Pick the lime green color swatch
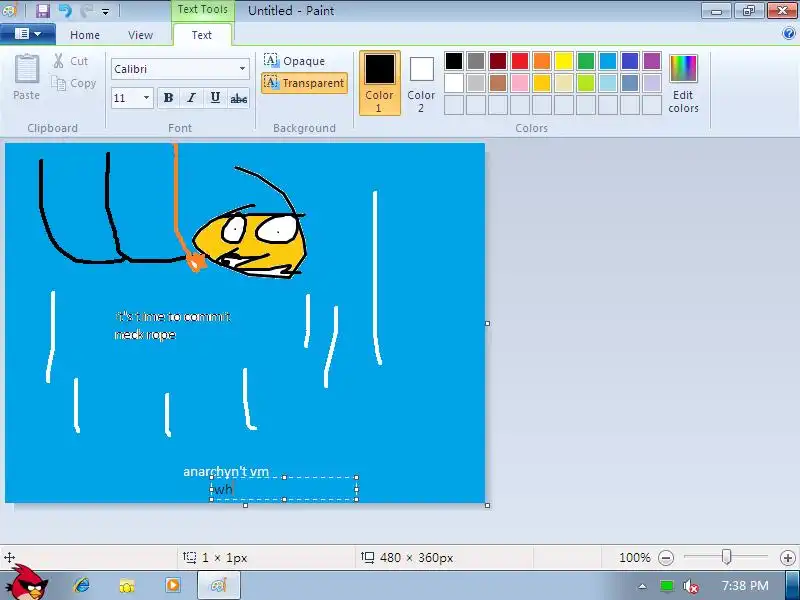This screenshot has height=600, width=800. (586, 83)
